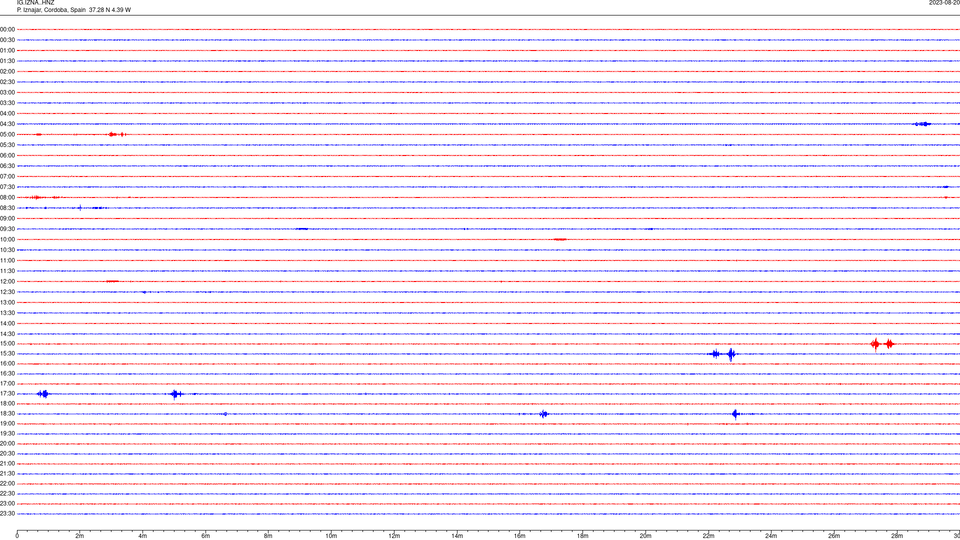Click the first blue burst on 15:30 trace

pos(715,354)
